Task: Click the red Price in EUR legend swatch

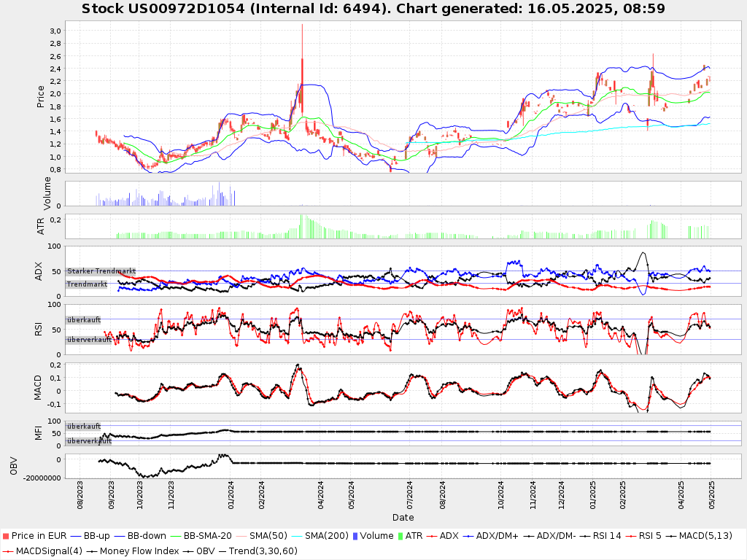Action: pyautogui.click(x=6, y=536)
